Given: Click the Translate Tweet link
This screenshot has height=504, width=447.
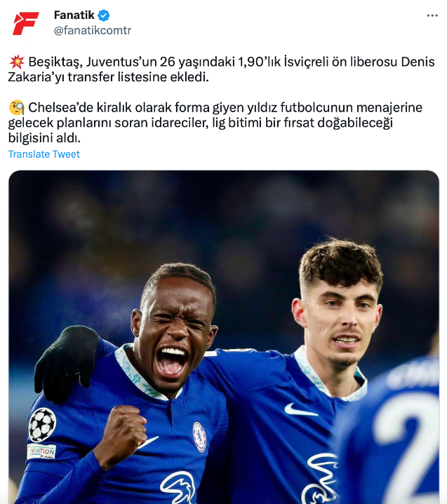Looking at the screenshot, I should [x=44, y=154].
